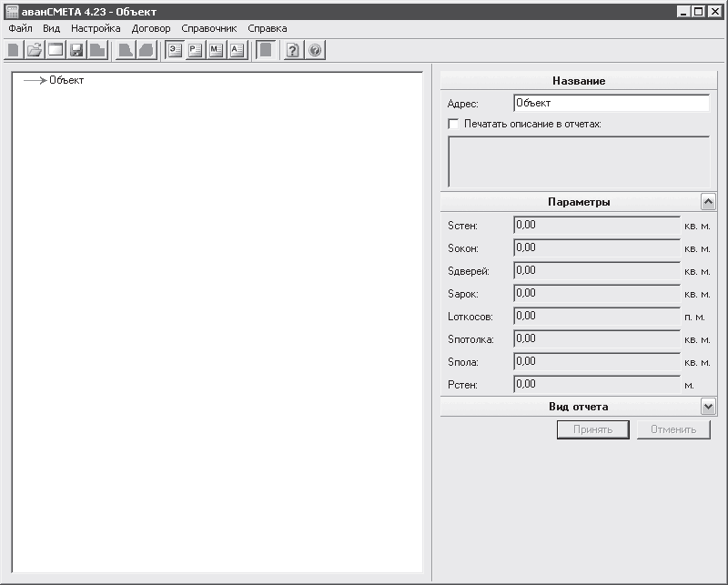This screenshot has width=728, height=585.
Task: Click the new document toolbar icon
Action: tap(14, 50)
